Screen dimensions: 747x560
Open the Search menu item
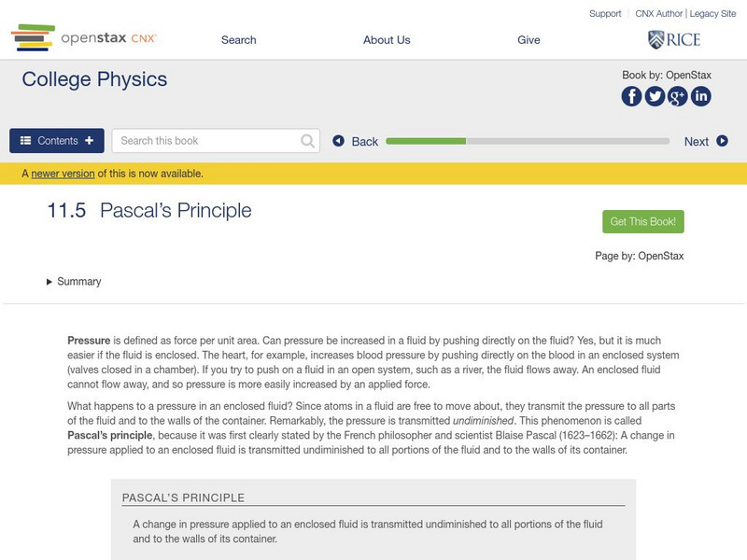click(x=239, y=40)
